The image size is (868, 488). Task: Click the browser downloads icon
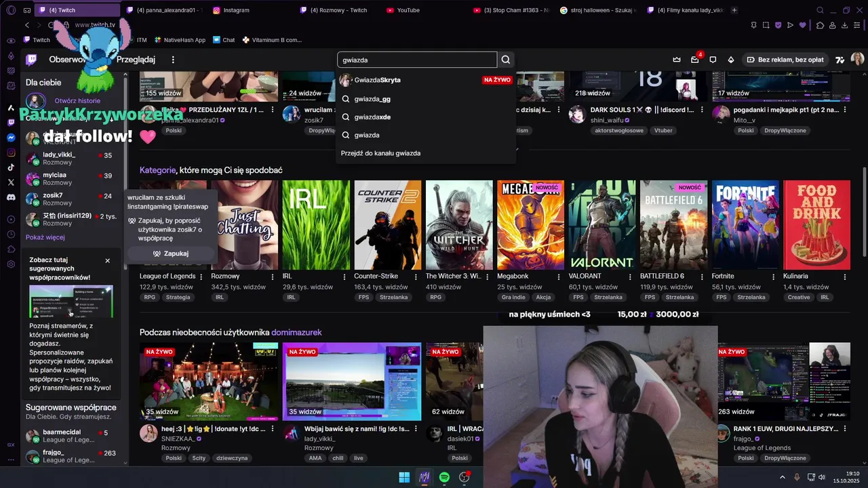[x=845, y=25]
